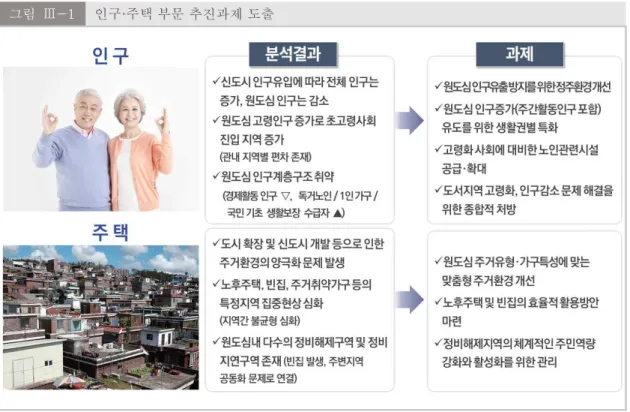Click text 공동화 문제로 연결)
Viewport: 630px width, 412px height.
click(258, 378)
